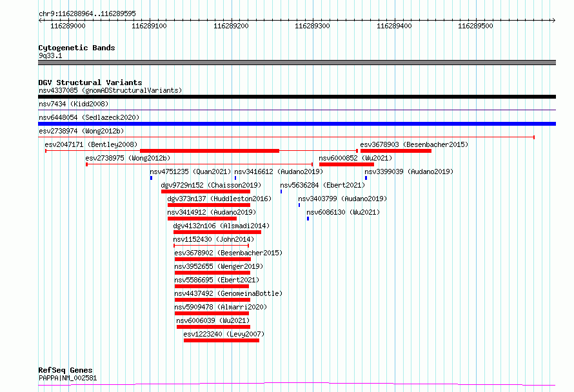Select nsv6006039 (Wu2021) label

tap(213, 320)
